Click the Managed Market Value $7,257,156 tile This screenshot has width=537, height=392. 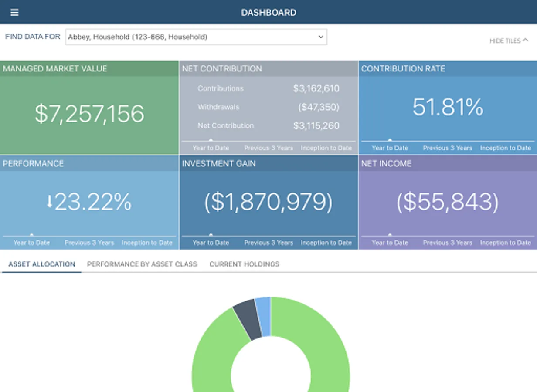click(89, 108)
